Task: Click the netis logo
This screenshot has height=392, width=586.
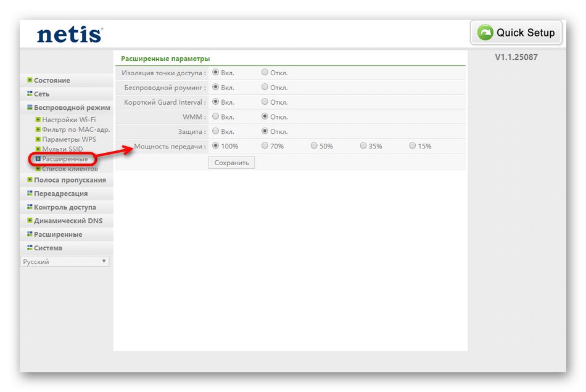Action: coord(70,35)
